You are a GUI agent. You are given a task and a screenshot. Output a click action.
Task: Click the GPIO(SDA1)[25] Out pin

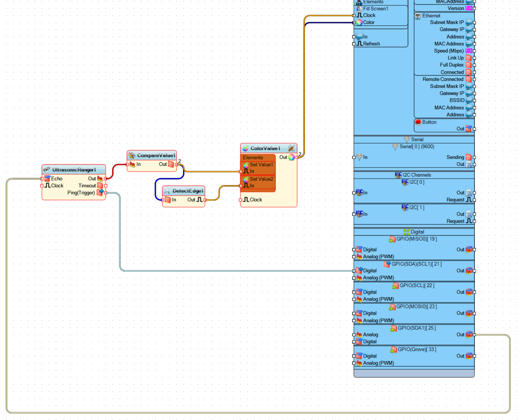474,335
